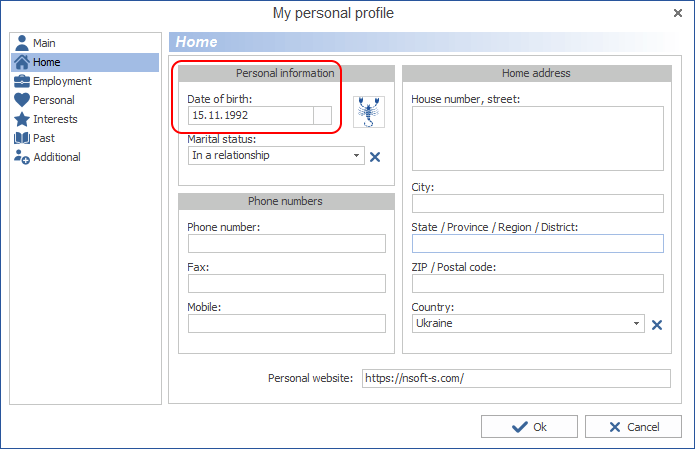Clear the Country selection with X icon
Screen dimensions: 695x449
point(657,324)
